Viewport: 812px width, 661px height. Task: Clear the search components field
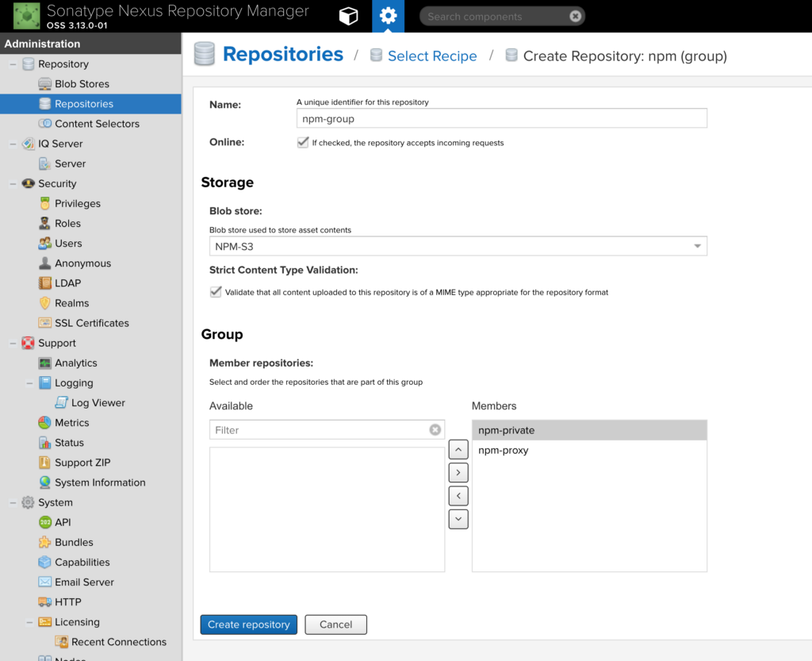pos(576,16)
